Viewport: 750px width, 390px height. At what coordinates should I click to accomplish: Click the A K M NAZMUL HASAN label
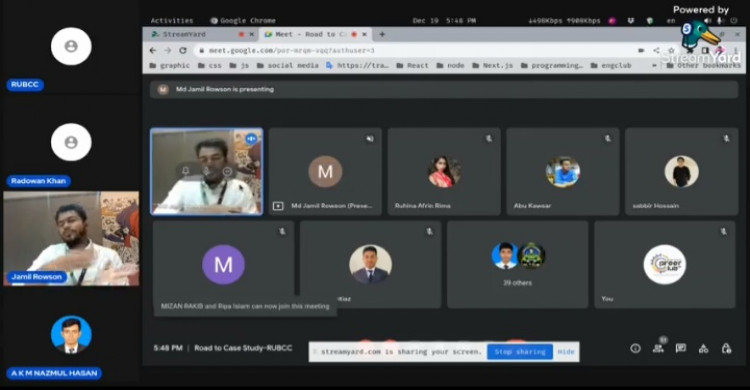(54, 373)
